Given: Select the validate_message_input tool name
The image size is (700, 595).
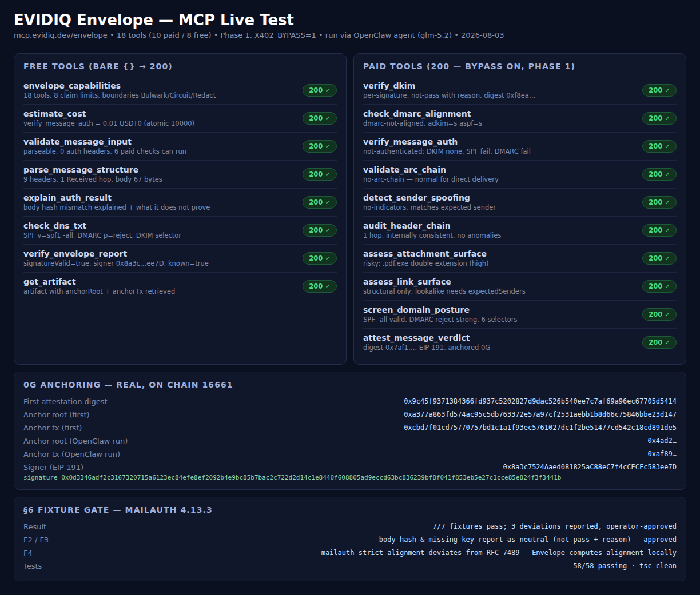Looking at the screenshot, I should pos(77,142).
